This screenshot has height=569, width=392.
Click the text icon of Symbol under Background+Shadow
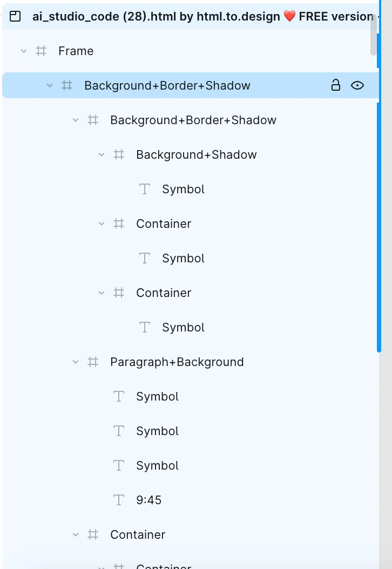[x=145, y=189]
